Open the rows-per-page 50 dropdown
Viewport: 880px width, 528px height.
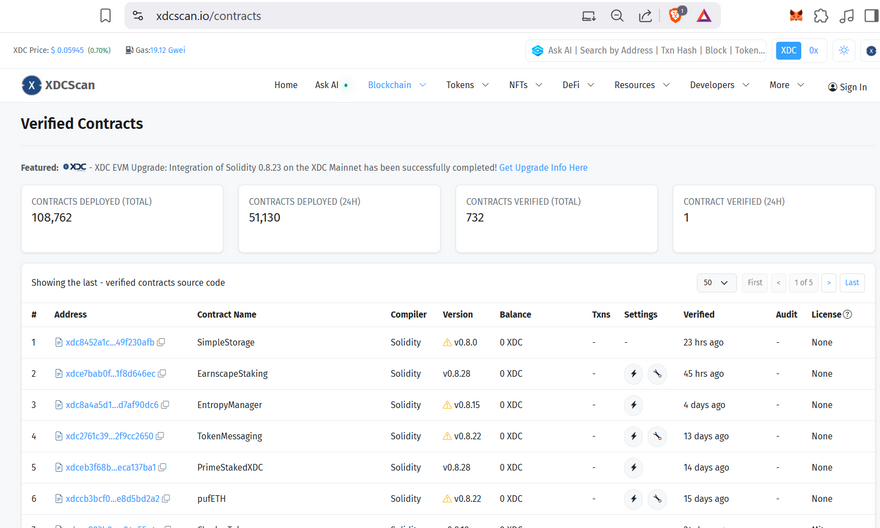[716, 283]
